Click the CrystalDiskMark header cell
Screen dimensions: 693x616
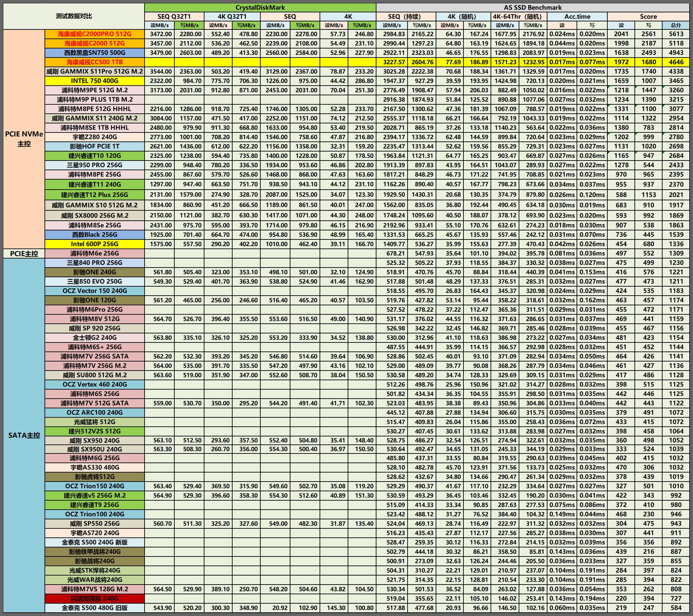pyautogui.click(x=260, y=7)
